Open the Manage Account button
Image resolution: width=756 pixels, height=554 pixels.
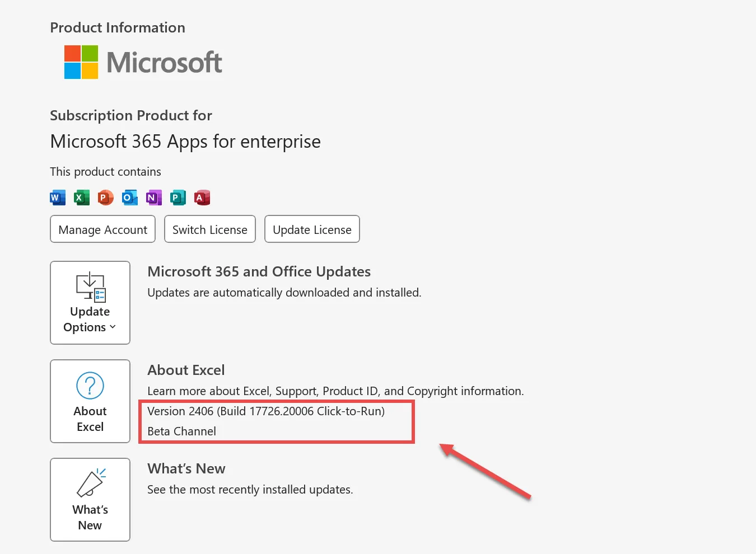(x=102, y=229)
